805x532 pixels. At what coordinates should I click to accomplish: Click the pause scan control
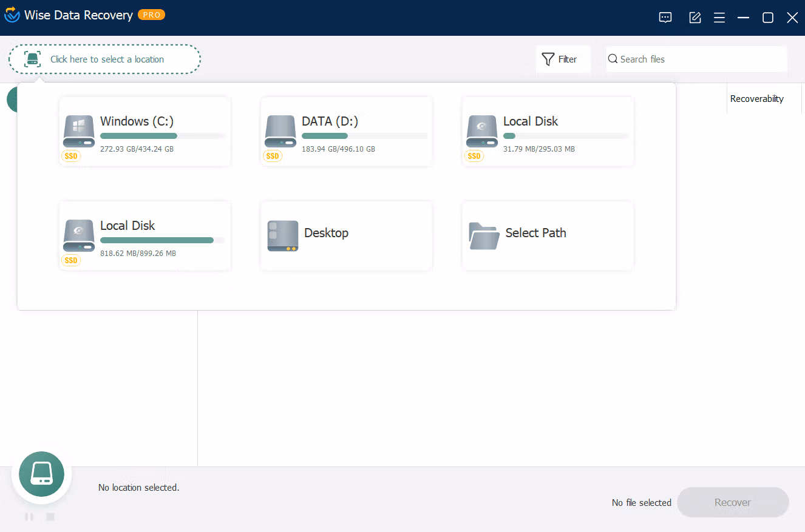(29, 517)
